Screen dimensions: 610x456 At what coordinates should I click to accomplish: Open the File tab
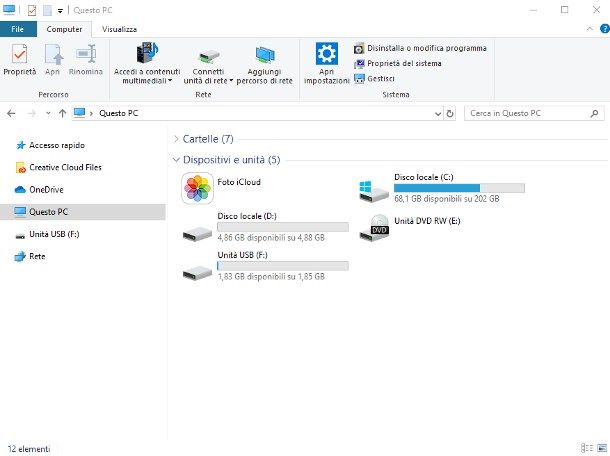pyautogui.click(x=18, y=29)
